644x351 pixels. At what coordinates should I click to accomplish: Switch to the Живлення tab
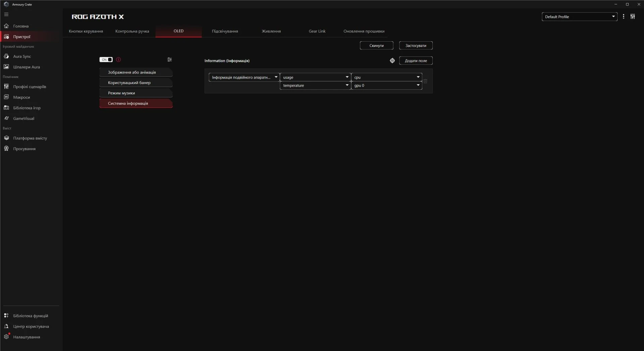(x=271, y=31)
